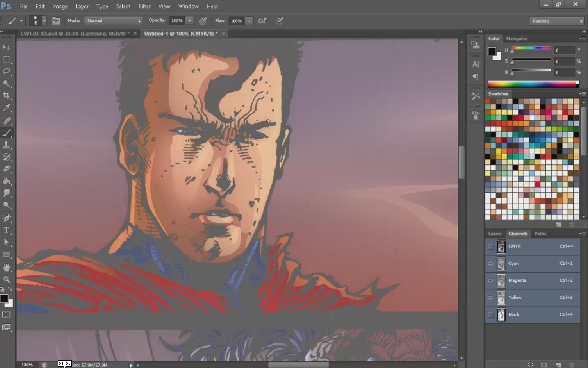Toggle Quick Mask mode icon
This screenshot has height=368, width=588.
pyautogui.click(x=6, y=314)
